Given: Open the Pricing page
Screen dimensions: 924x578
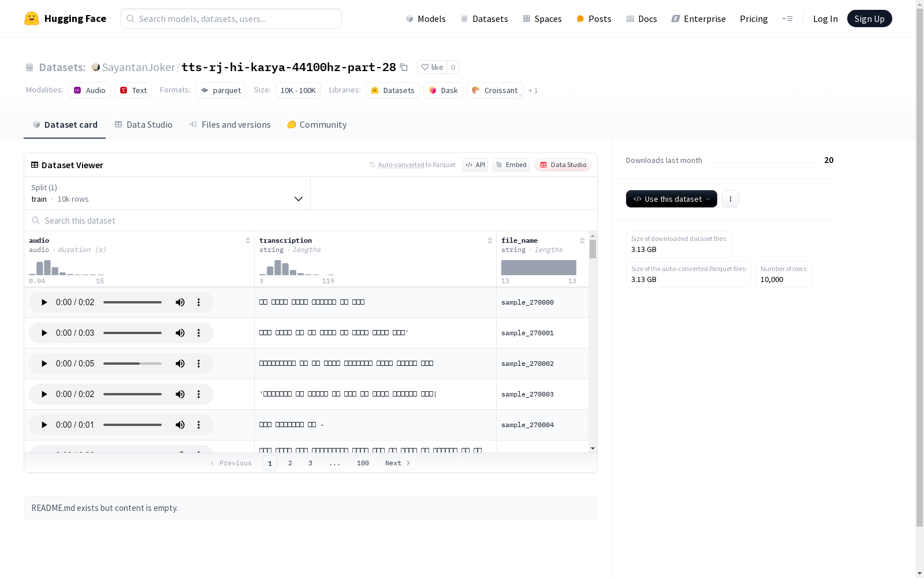Looking at the screenshot, I should pyautogui.click(x=754, y=18).
